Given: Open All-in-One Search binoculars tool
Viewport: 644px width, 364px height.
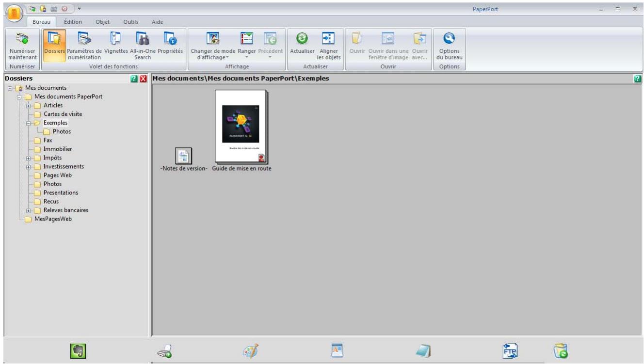Looking at the screenshot, I should (143, 45).
